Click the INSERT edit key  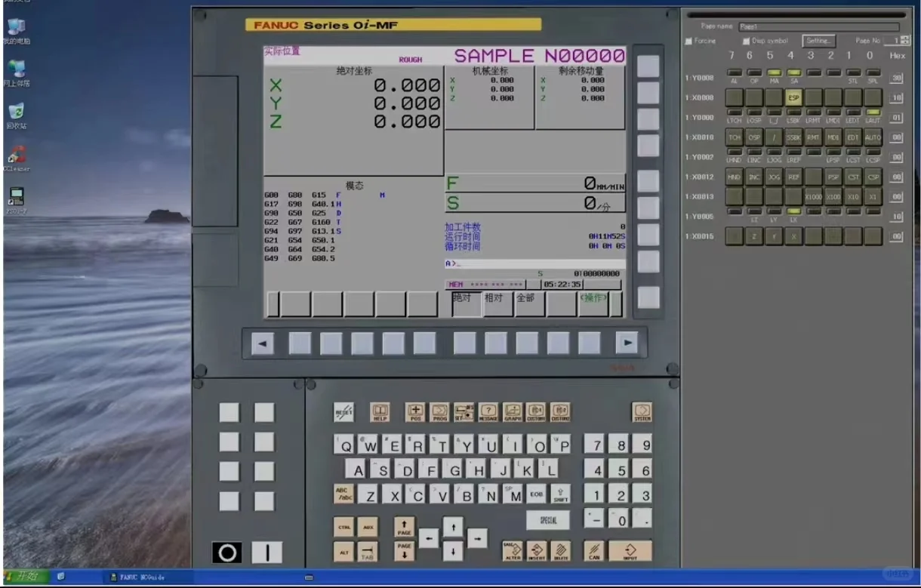(x=537, y=551)
